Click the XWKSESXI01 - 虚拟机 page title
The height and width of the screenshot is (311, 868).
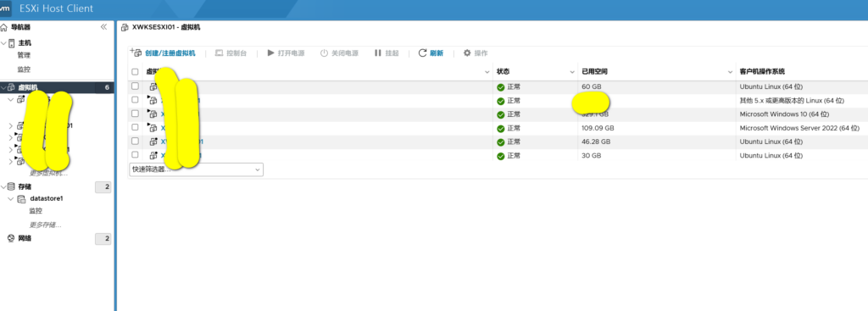tap(166, 27)
